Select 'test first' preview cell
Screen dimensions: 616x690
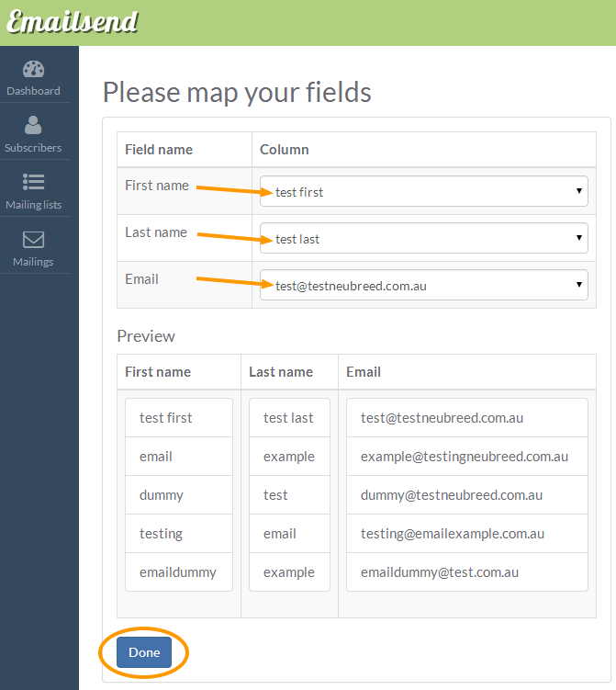pos(179,418)
